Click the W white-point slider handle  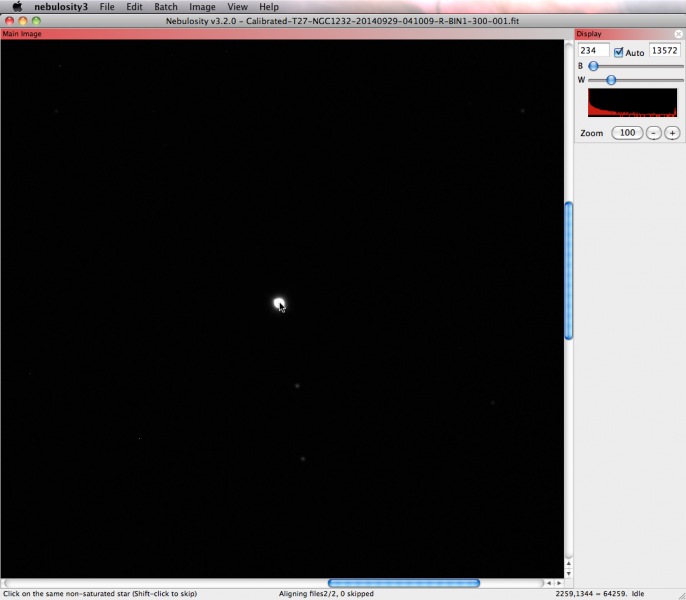(611, 80)
